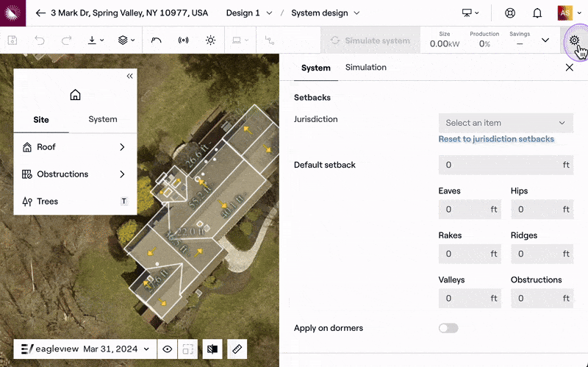Click the layers stack icon
The height and width of the screenshot is (367, 588).
(126, 40)
